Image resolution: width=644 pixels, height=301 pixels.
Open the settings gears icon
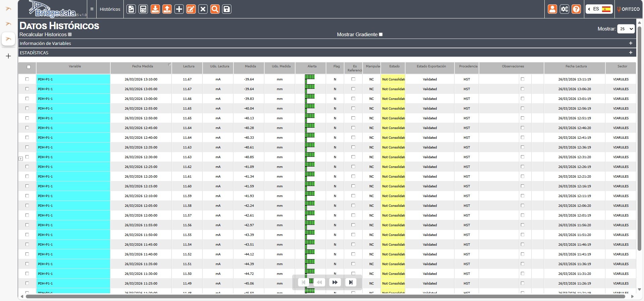565,9
